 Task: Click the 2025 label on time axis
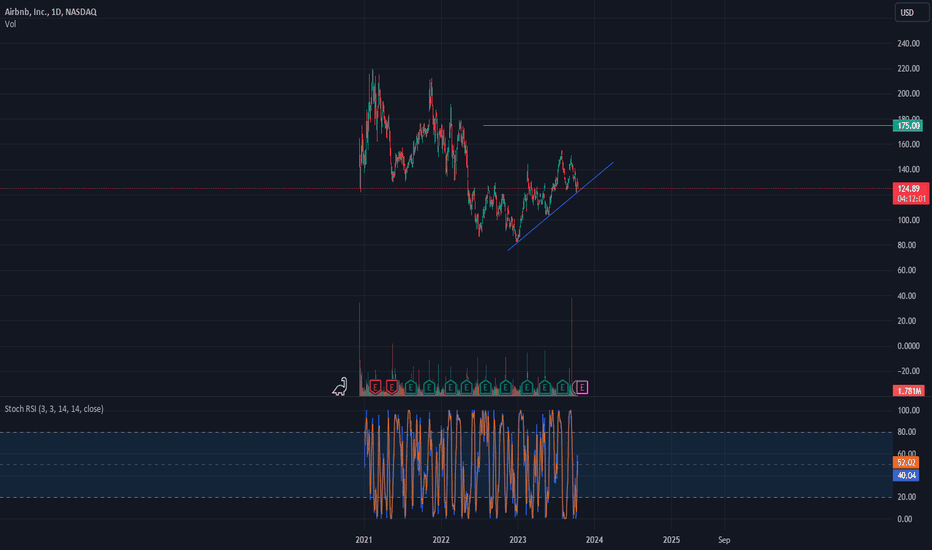pyautogui.click(x=671, y=540)
